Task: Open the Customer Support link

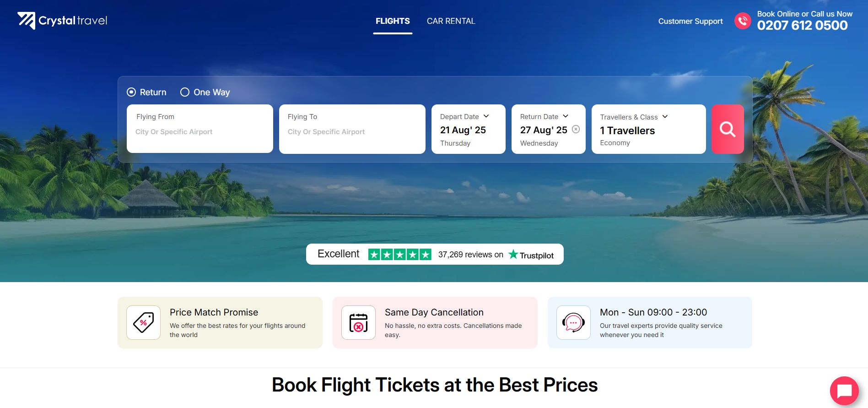Action: tap(690, 21)
